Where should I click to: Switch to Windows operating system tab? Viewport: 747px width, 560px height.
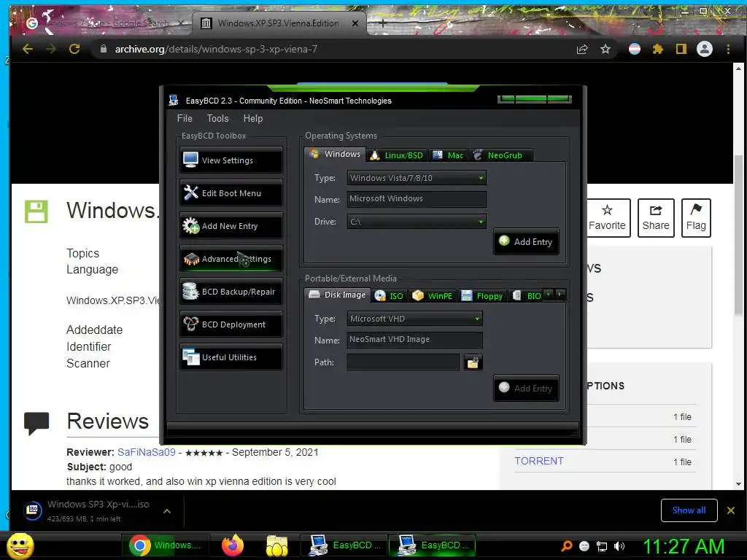click(x=335, y=154)
